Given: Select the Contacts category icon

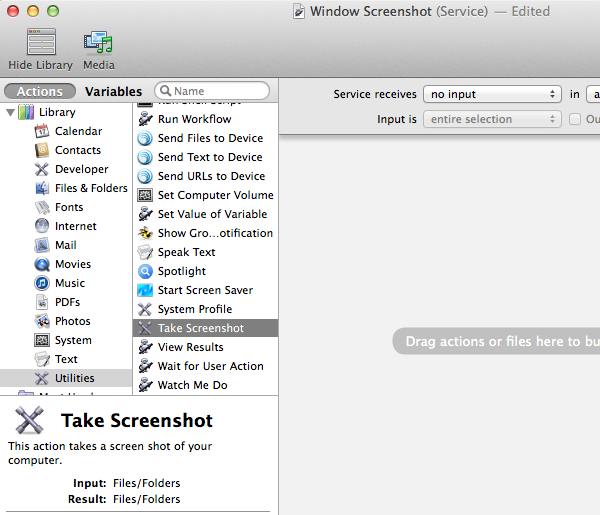Looking at the screenshot, I should (x=42, y=150).
